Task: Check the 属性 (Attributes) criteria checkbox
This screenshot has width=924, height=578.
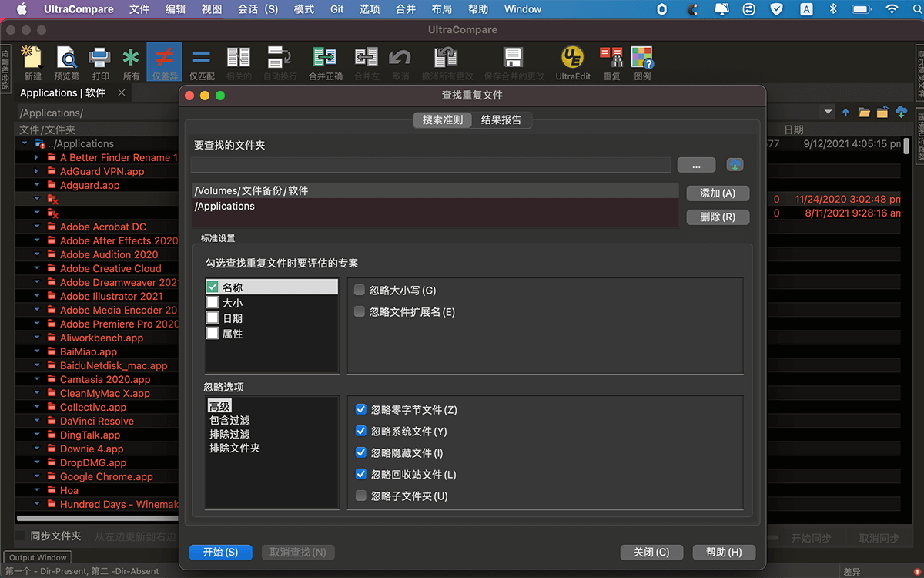Action: 213,334
